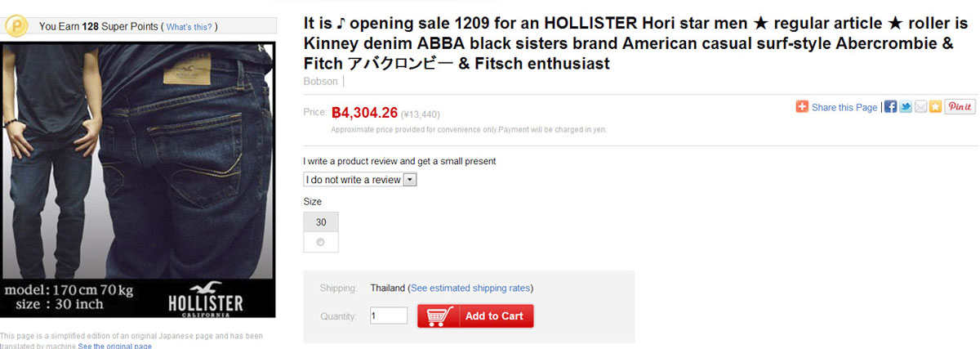Click the red plus share icon
Image resolution: width=980 pixels, height=349 pixels.
(x=802, y=107)
